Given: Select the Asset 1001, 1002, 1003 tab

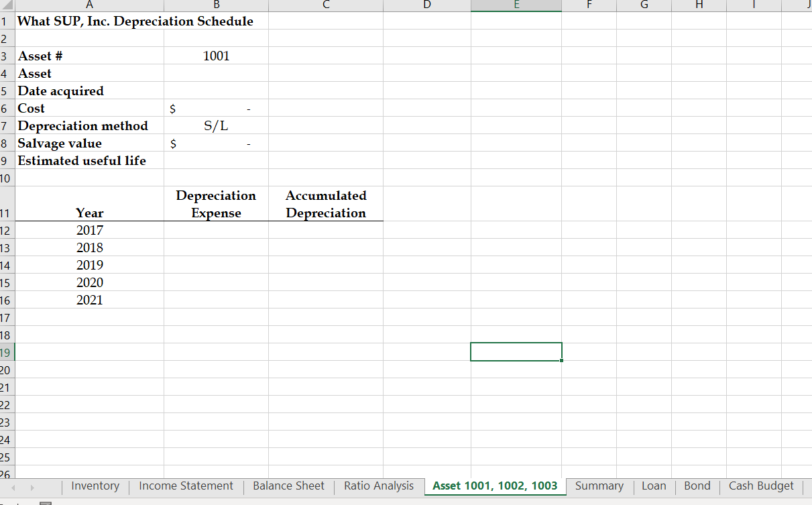Looking at the screenshot, I should tap(495, 486).
